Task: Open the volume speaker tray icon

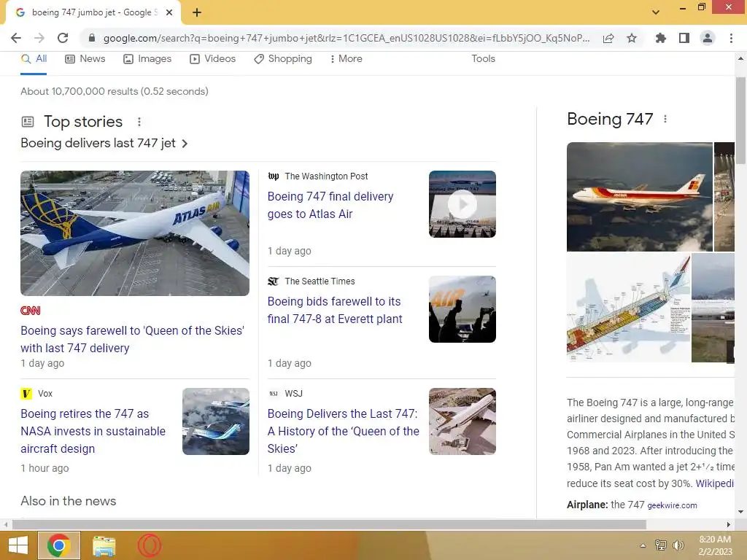Action: 678,545
